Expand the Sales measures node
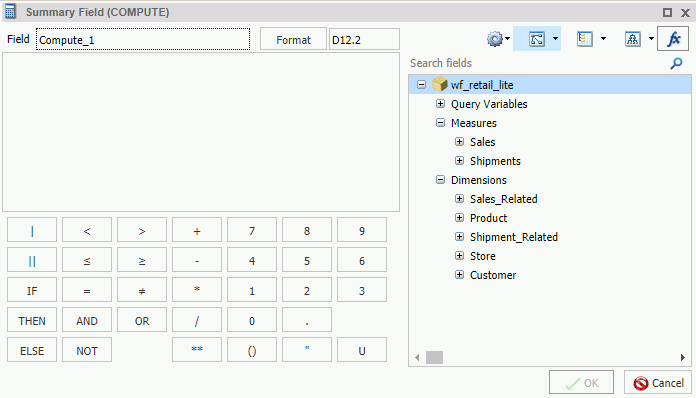 point(459,142)
